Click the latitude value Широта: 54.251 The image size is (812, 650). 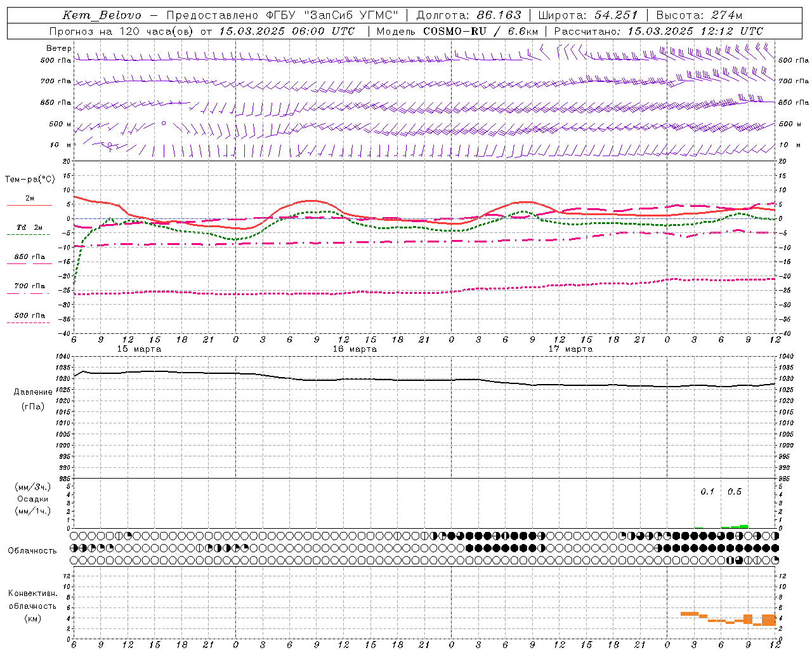pos(587,15)
